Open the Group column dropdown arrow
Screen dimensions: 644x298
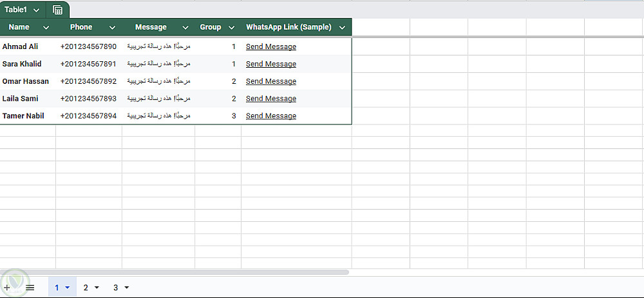point(231,28)
